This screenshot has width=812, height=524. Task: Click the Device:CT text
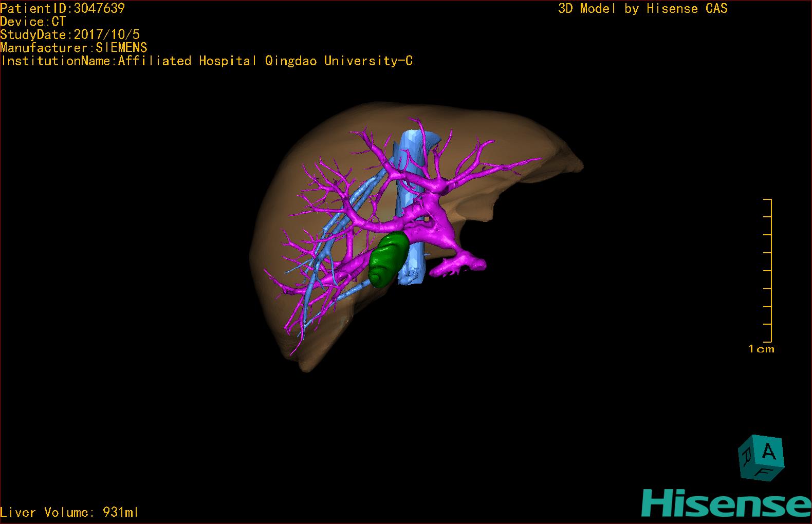click(33, 22)
